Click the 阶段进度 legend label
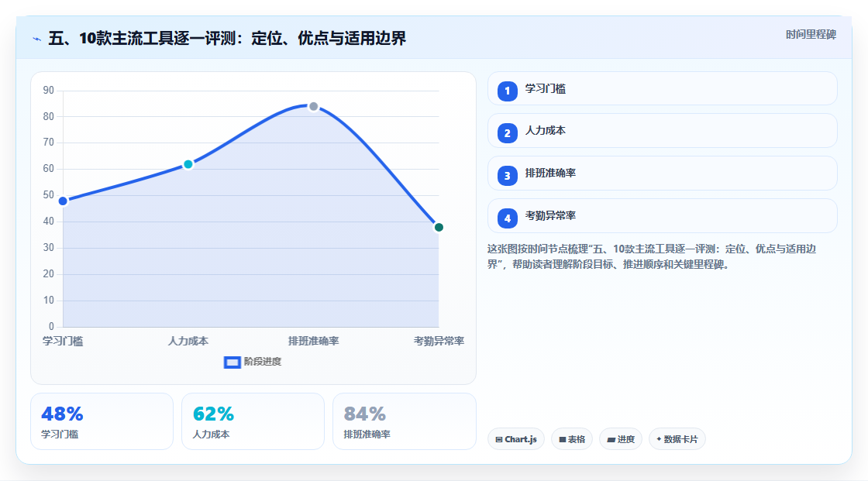The height and width of the screenshot is (481, 868). (x=263, y=362)
